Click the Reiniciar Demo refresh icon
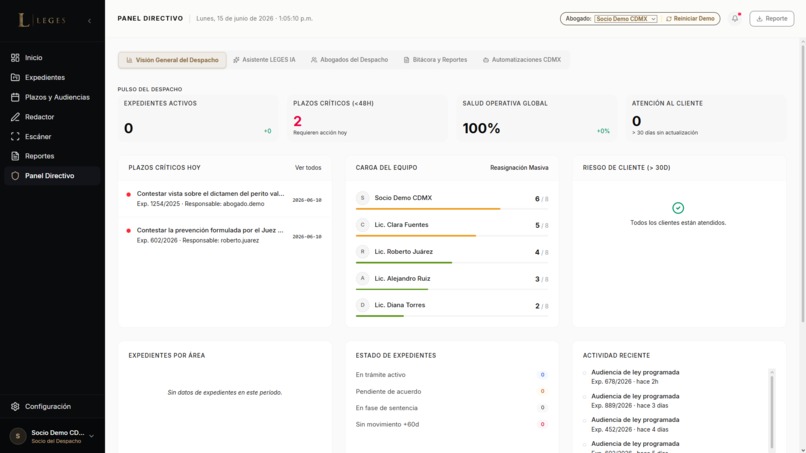 669,19
